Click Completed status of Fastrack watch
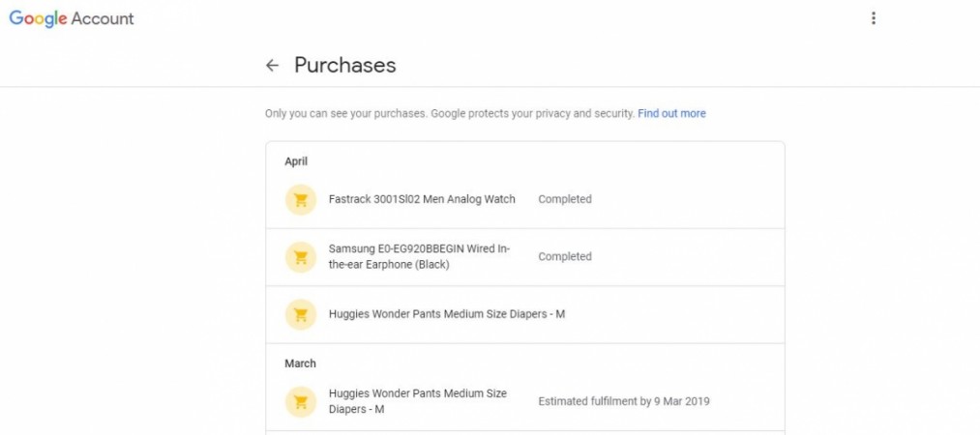Image resolution: width=980 pixels, height=435 pixels. click(565, 199)
